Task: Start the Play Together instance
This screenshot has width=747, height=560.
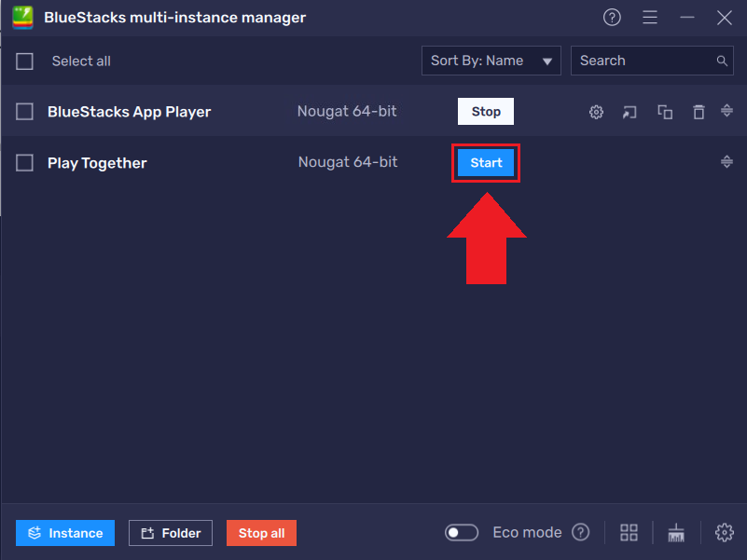Action: [486, 162]
